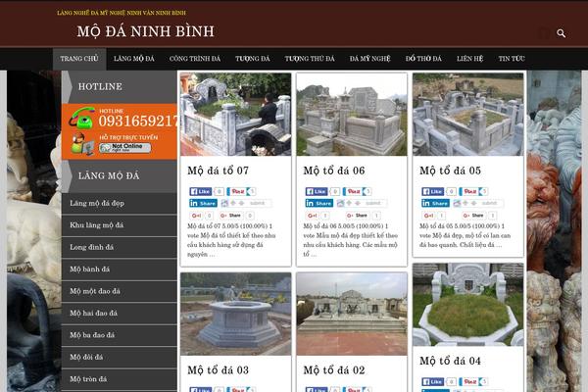Click the Mộ Đá Ninh Bình site title
Image resolution: width=588 pixels, height=392 pixels.
145,31
